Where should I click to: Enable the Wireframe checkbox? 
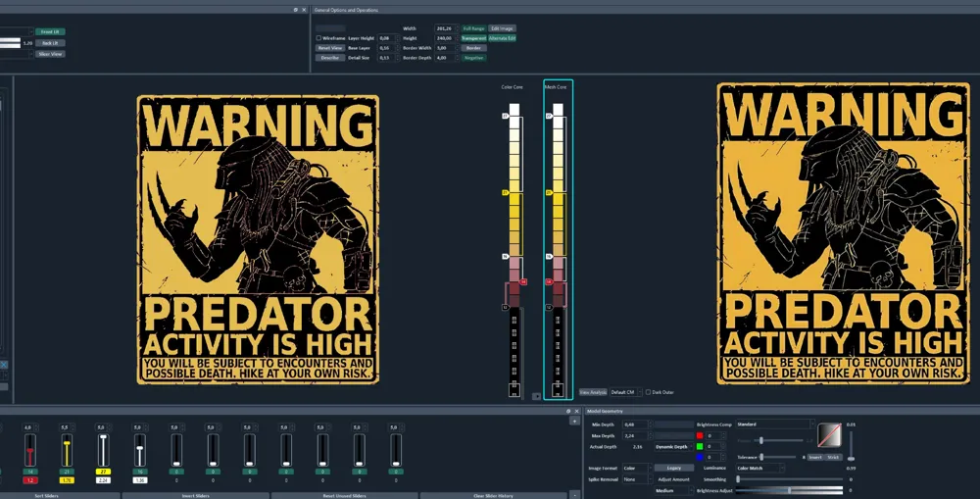[x=318, y=38]
